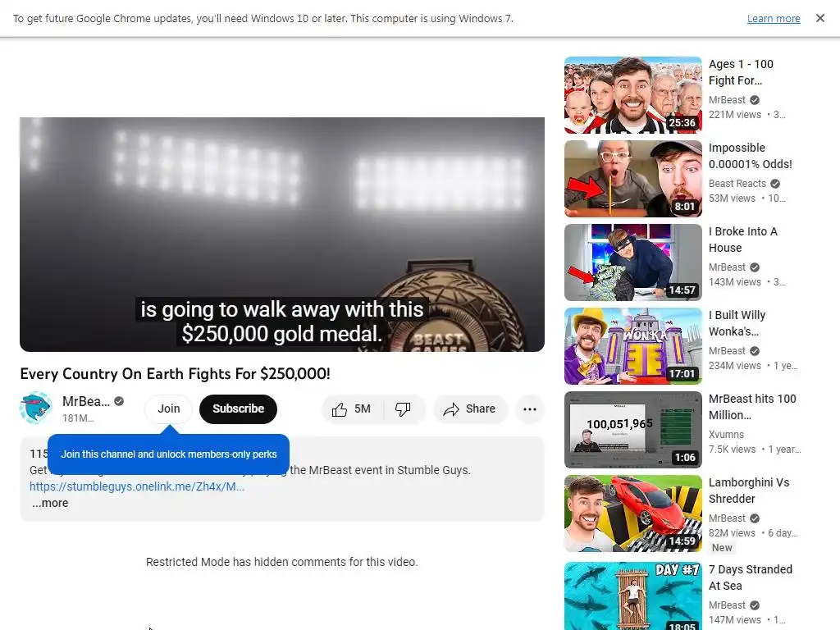Viewport: 840px width, 630px height.
Task: Click the title Ages 1 - 100 Fight For...
Action: coord(741,72)
